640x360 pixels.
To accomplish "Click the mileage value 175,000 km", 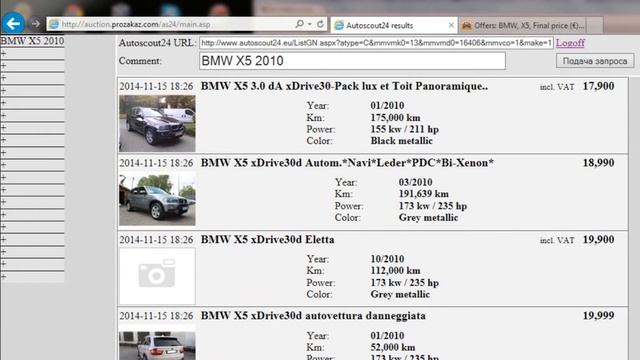I will (395, 118).
